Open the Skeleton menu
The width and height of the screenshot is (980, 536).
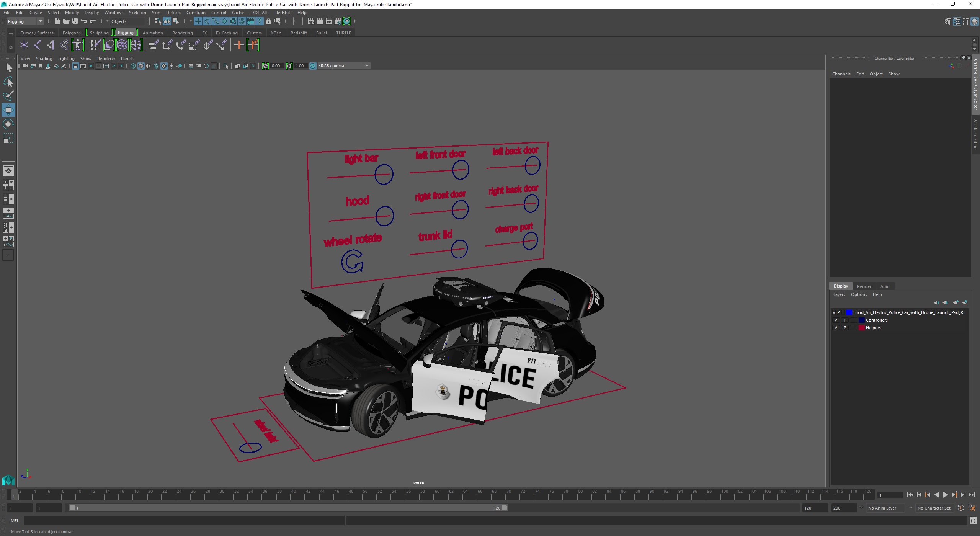pos(137,13)
